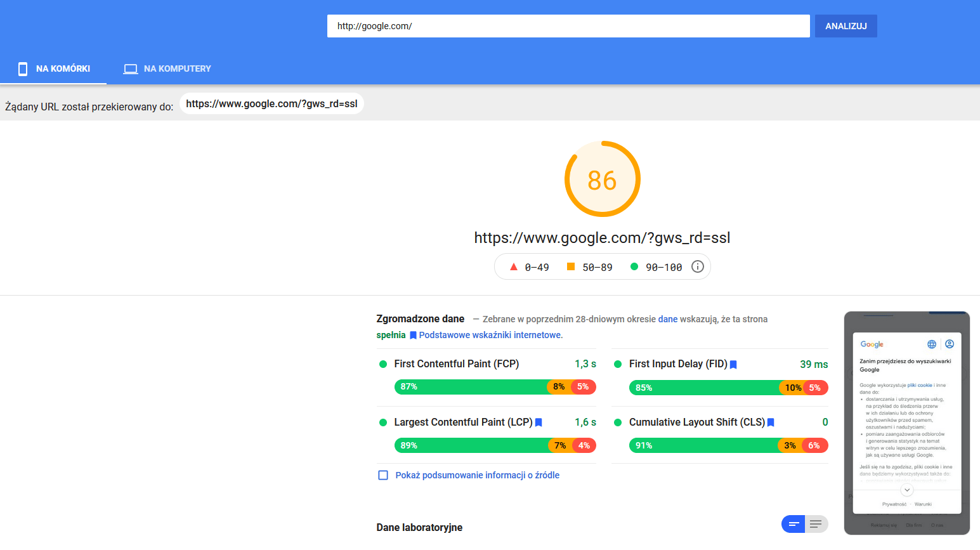Click bookmark icon next to Largest Contentful Paint
The height and width of the screenshot is (550, 980).
tap(539, 422)
